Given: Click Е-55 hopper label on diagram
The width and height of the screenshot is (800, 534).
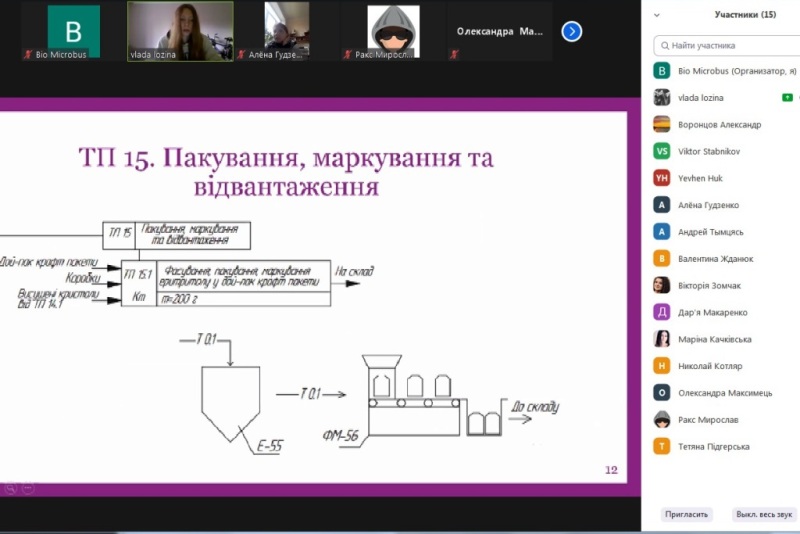Looking at the screenshot, I should click(269, 446).
